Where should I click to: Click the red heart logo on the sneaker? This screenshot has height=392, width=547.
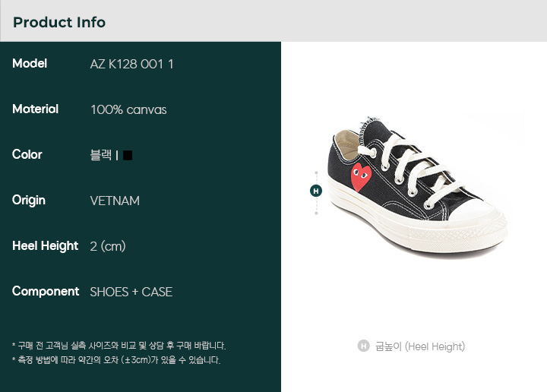coord(361,177)
